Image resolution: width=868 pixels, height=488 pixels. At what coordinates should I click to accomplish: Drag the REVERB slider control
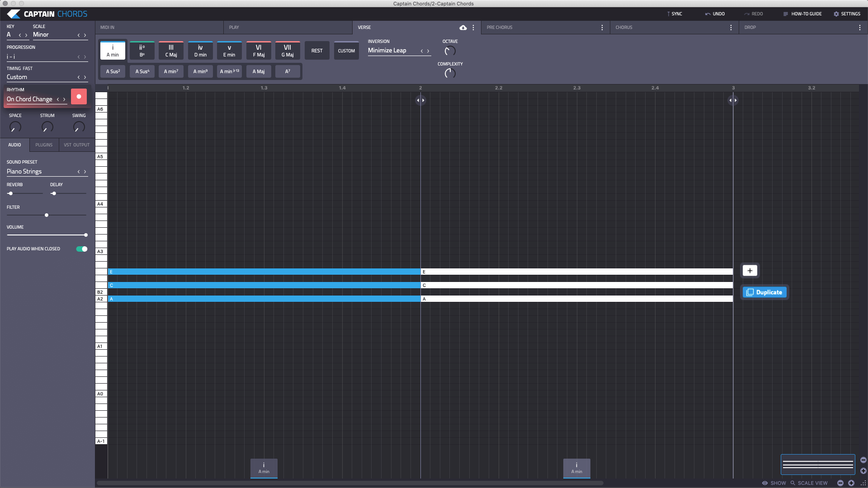point(10,193)
